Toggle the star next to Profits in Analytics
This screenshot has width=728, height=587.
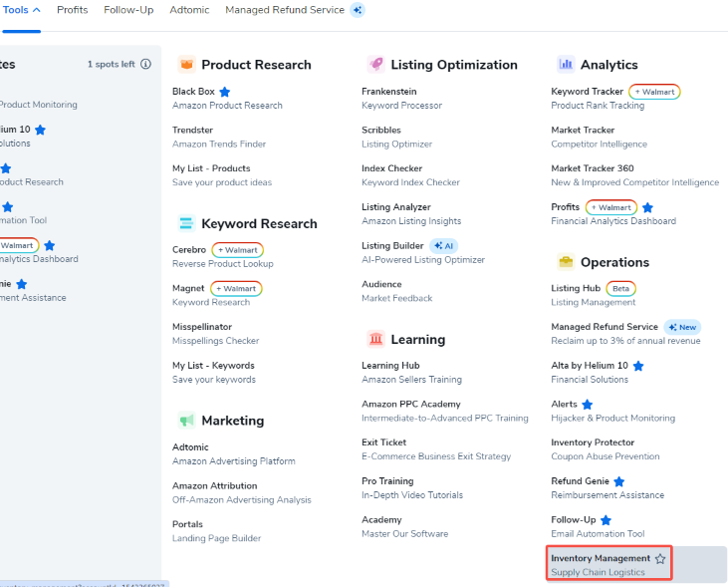tap(647, 207)
